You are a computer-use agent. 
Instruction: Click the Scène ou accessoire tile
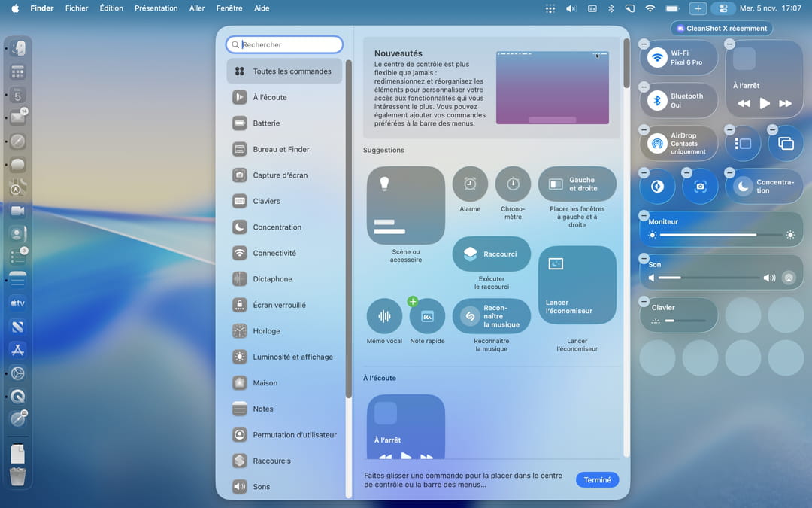click(x=406, y=205)
